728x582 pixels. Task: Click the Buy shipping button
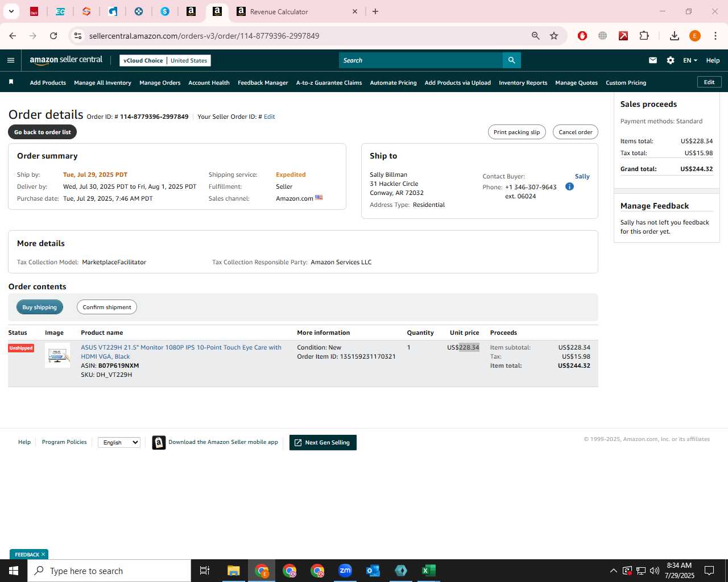[40, 307]
